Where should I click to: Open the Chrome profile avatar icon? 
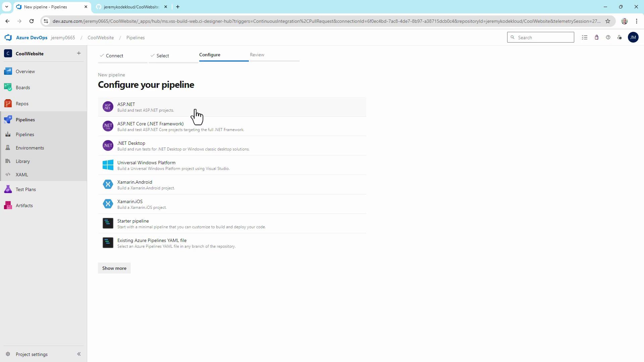pyautogui.click(x=624, y=21)
